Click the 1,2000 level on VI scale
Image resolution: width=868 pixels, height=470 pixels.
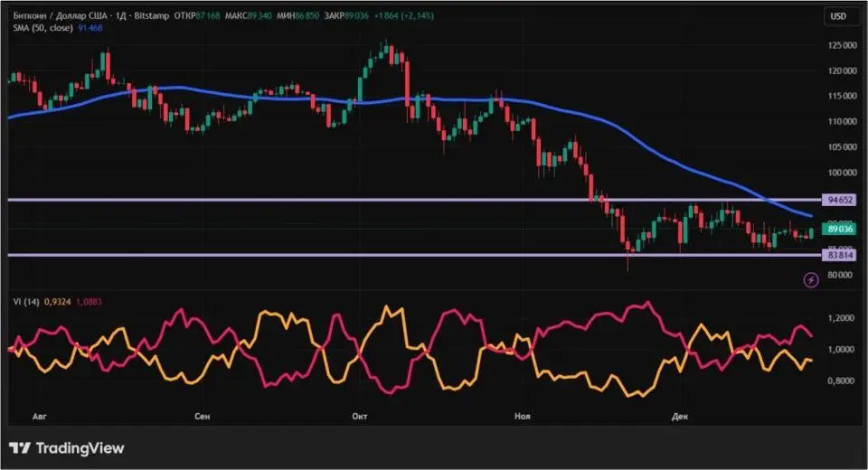(840, 318)
